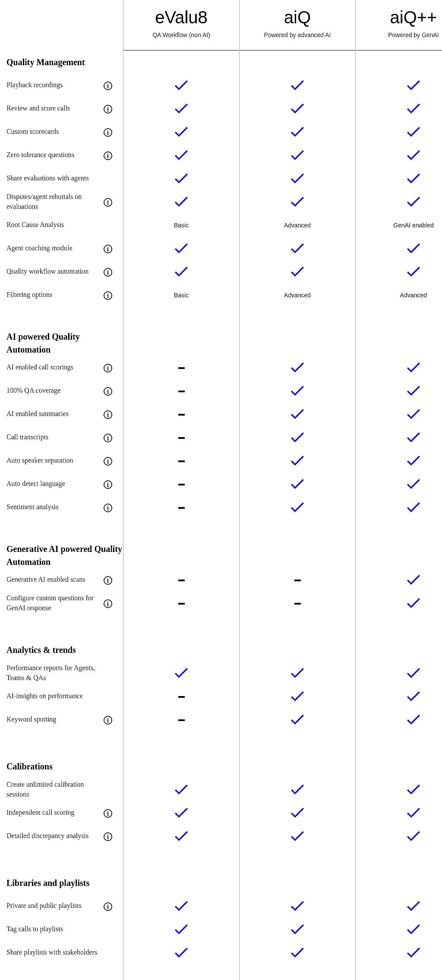Open info details for Sentiment analysis

click(x=107, y=508)
